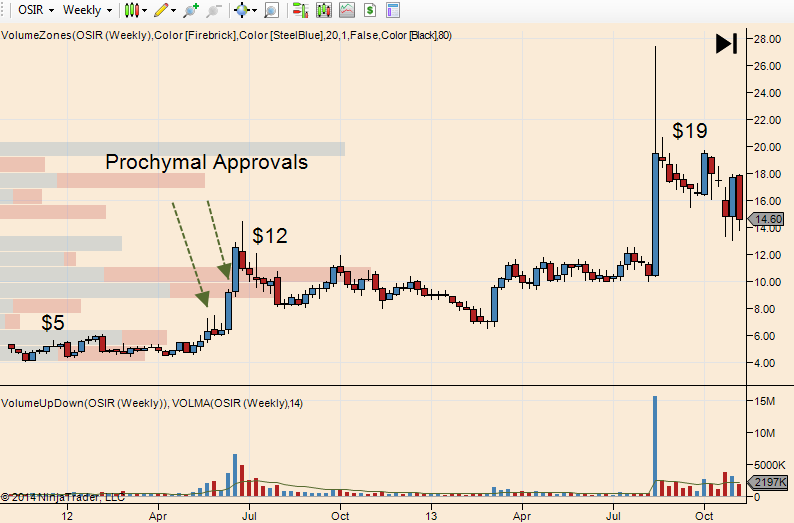Expand the chart style dropdown arrow
The image size is (794, 523).
click(x=145, y=10)
